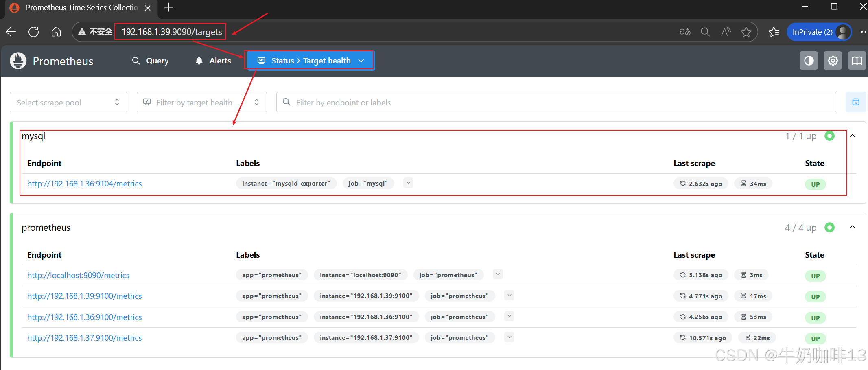Open the 192.168.1.36:9100 metrics endpoint
This screenshot has height=370, width=868.
point(85,317)
